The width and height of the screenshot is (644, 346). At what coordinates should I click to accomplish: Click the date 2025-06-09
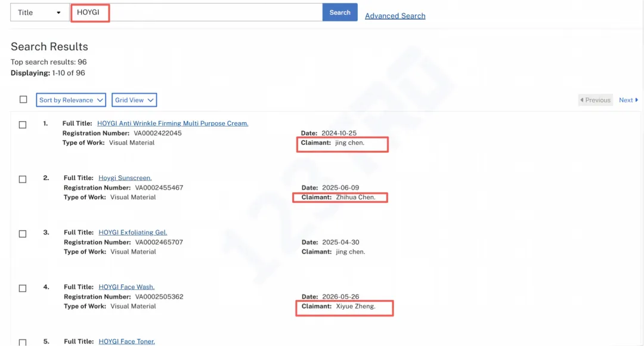click(340, 188)
